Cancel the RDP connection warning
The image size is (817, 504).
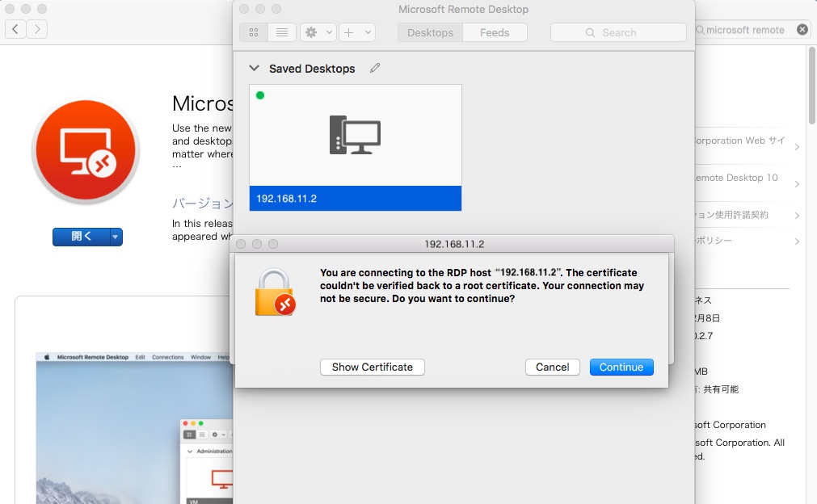pyautogui.click(x=552, y=367)
